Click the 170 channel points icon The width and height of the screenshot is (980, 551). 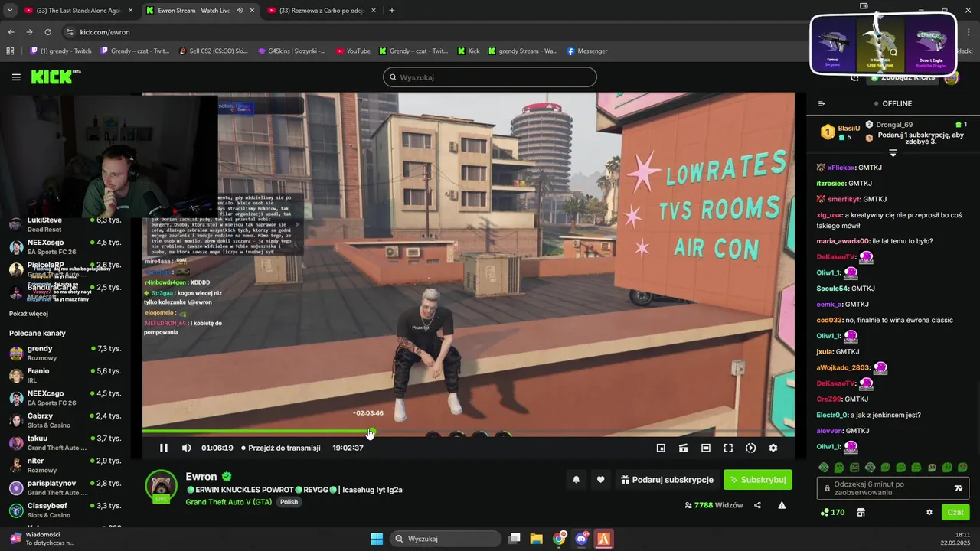coord(832,512)
